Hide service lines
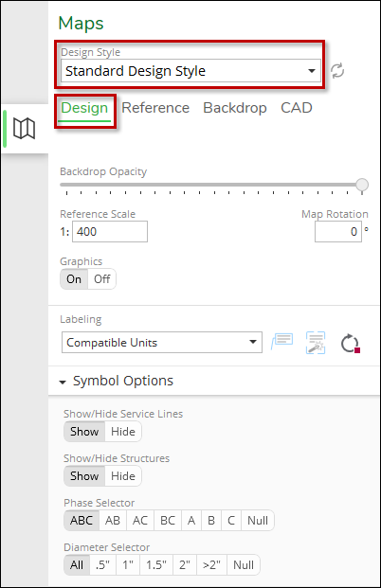The width and height of the screenshot is (381, 588). point(123,432)
